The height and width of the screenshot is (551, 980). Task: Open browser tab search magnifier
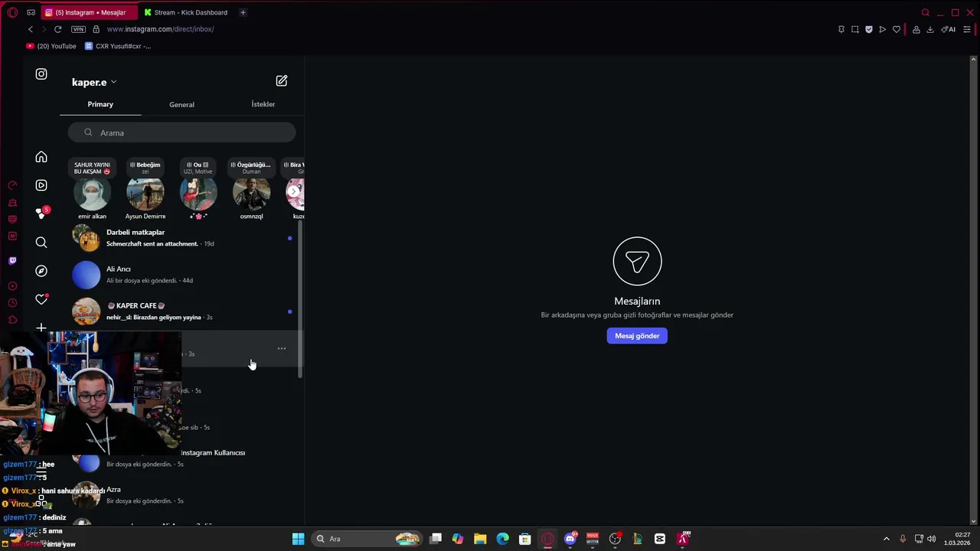pos(926,12)
